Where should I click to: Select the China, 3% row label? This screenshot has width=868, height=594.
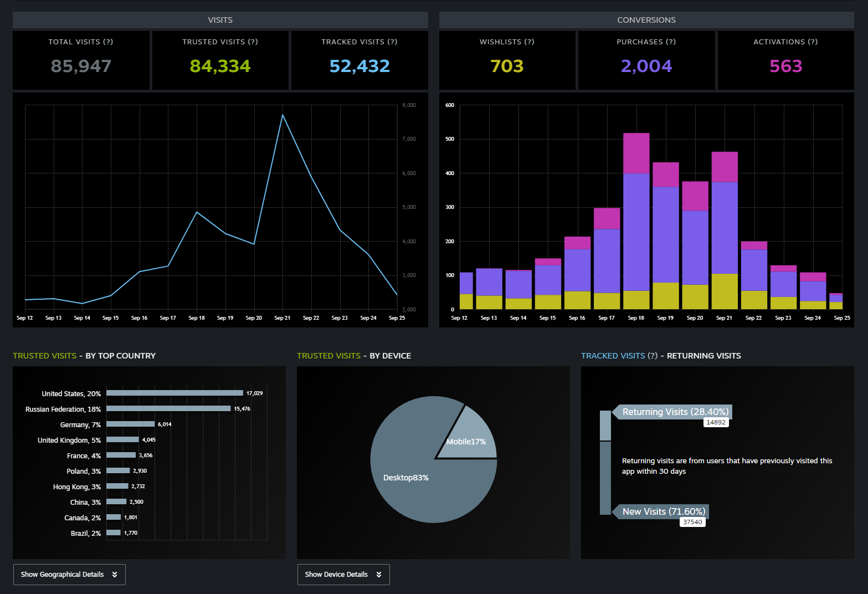(x=85, y=503)
